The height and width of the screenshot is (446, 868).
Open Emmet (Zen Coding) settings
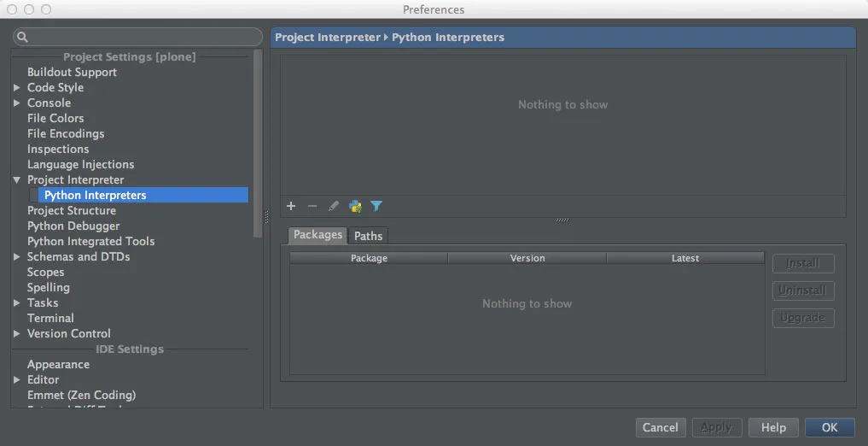coord(81,396)
